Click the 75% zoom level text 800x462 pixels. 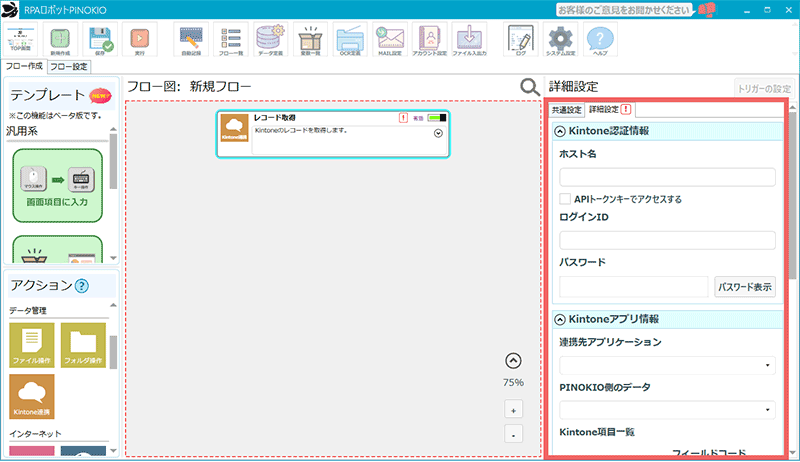[x=513, y=382]
